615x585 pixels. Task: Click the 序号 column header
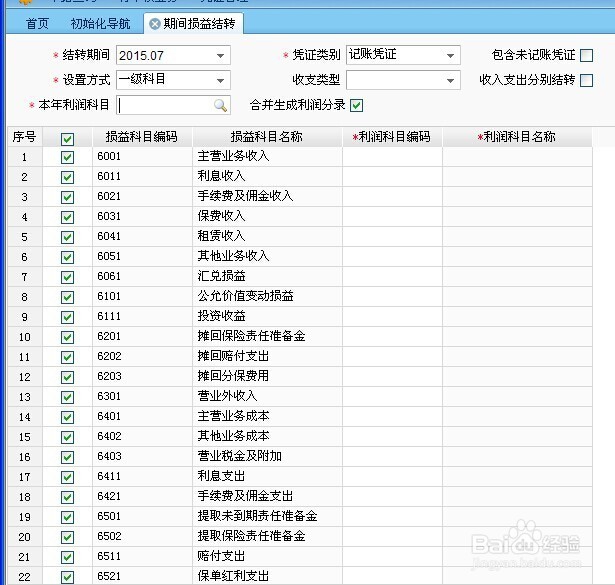tap(25, 137)
